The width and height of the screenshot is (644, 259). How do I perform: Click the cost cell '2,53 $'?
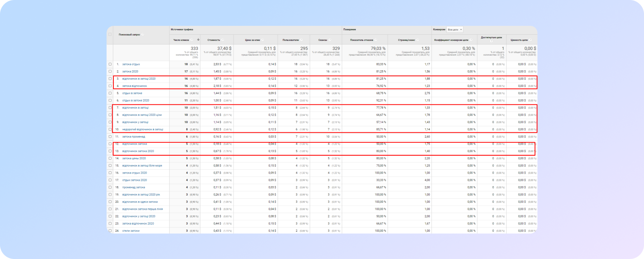click(217, 64)
